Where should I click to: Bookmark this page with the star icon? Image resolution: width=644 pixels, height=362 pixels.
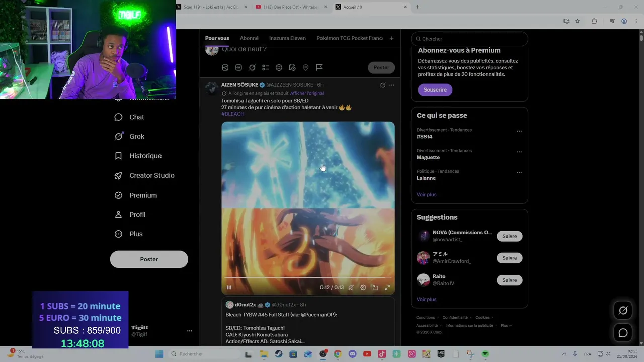pyautogui.click(x=577, y=21)
